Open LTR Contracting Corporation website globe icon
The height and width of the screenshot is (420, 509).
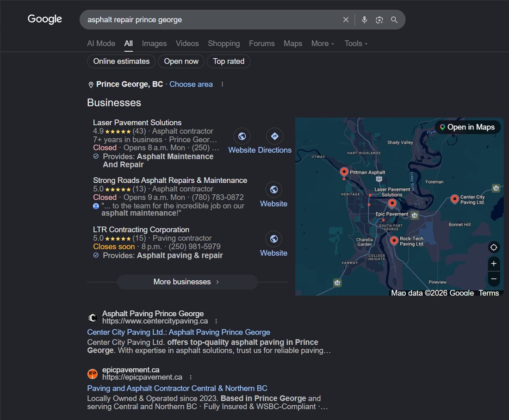(x=273, y=239)
